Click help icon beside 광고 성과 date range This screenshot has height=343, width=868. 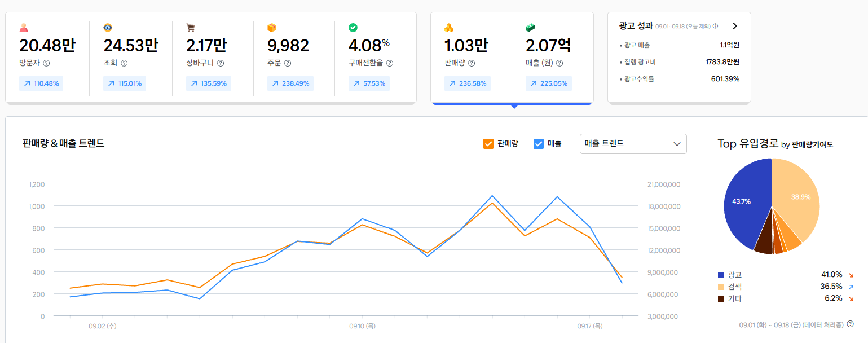pyautogui.click(x=716, y=26)
